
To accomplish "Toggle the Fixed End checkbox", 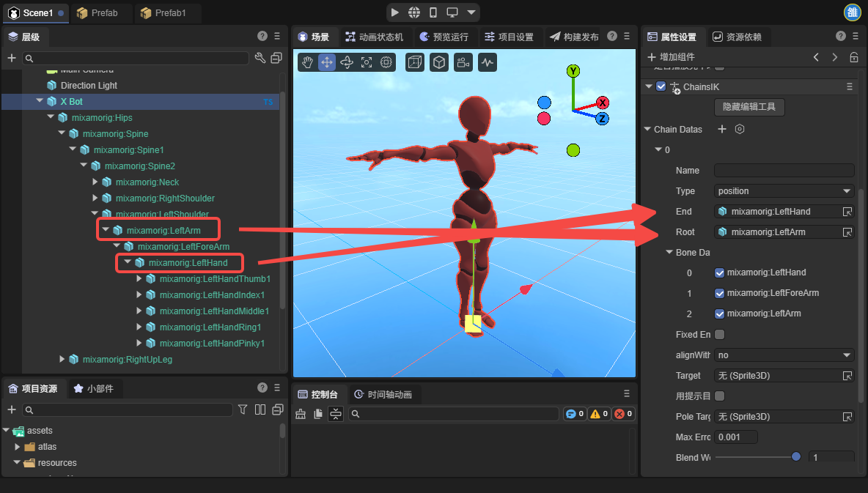I will 719,334.
